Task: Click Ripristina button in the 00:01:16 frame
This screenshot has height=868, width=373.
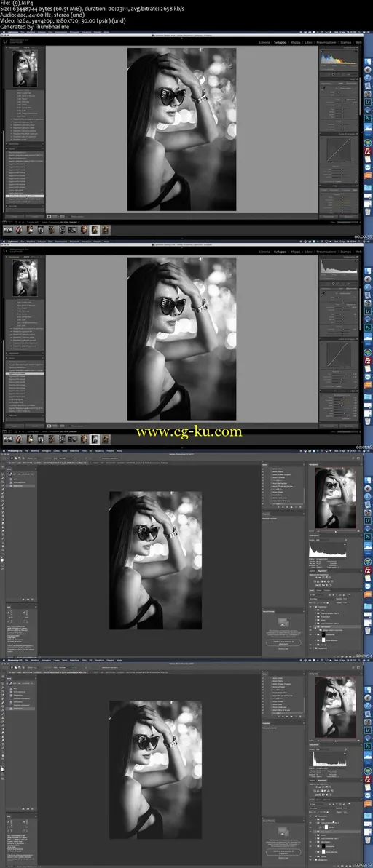Action: [x=349, y=426]
